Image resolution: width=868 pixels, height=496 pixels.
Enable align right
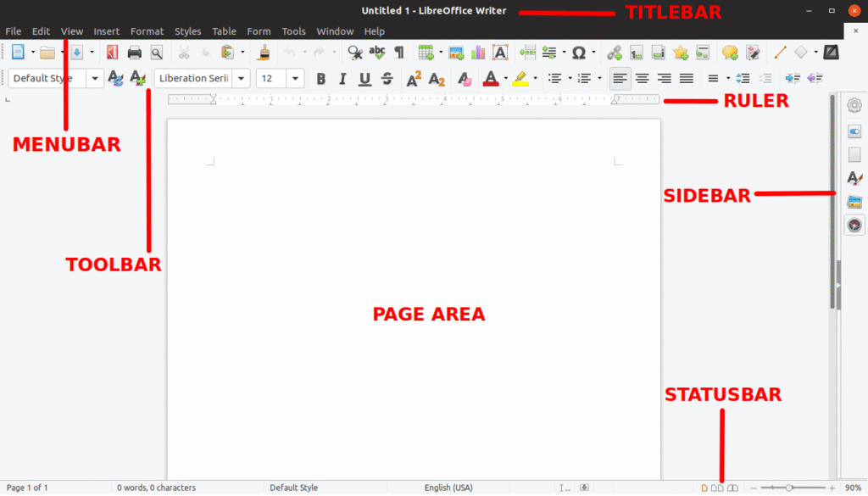[x=664, y=79]
